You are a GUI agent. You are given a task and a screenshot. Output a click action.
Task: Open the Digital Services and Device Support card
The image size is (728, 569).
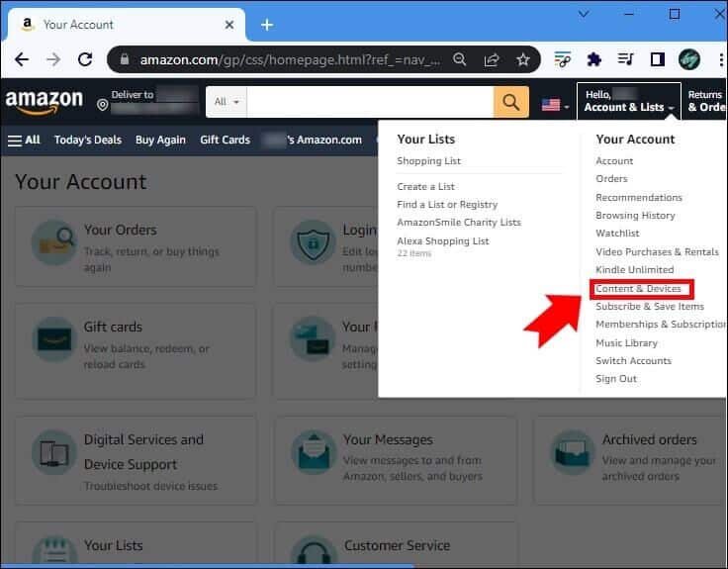(x=136, y=460)
